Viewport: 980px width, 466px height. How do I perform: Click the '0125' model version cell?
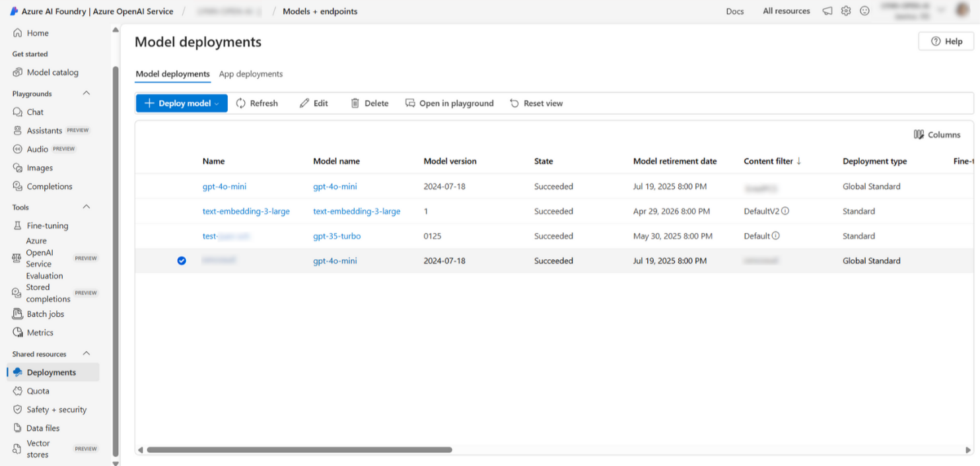433,236
